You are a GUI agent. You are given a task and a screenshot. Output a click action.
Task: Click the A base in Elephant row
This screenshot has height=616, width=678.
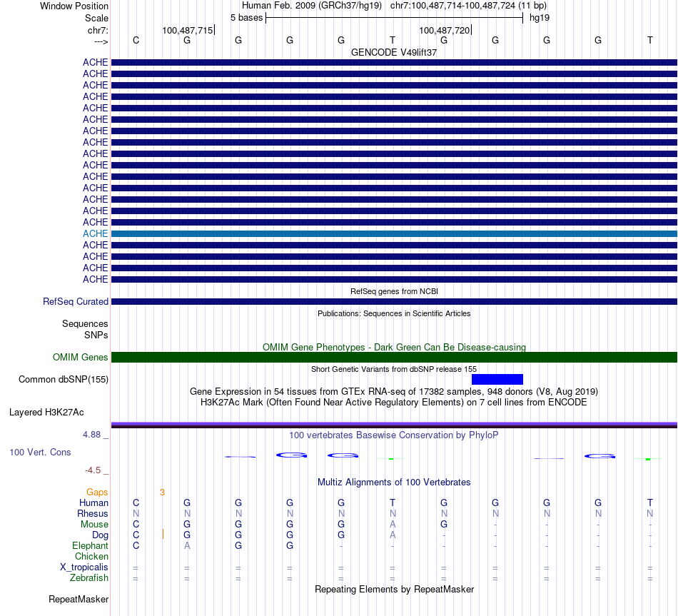tap(187, 545)
